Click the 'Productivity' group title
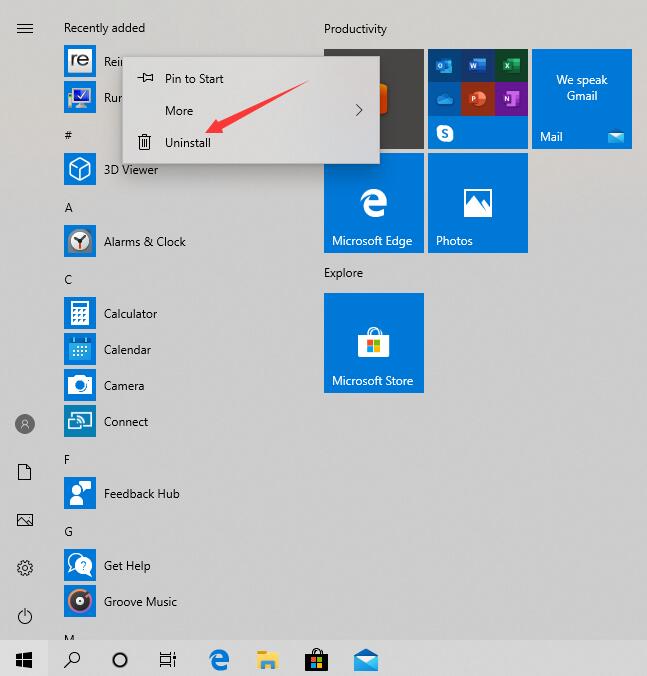Viewport: 647px width, 676px height. pos(355,29)
